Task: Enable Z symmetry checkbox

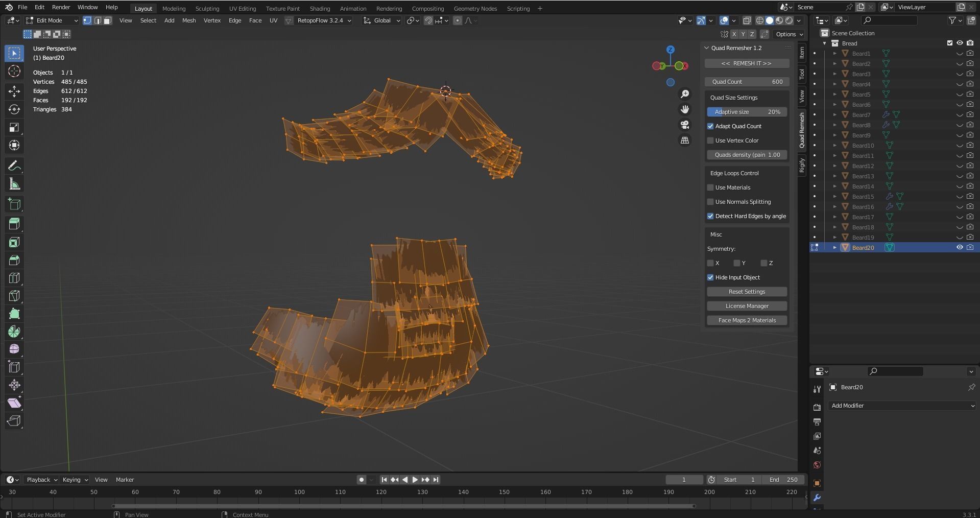Action: 764,263
